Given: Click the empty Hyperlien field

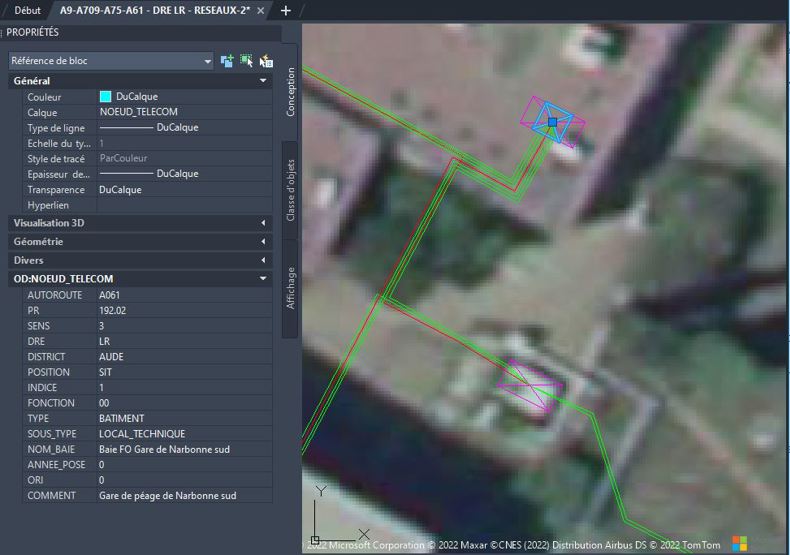Looking at the screenshot, I should click(184, 205).
